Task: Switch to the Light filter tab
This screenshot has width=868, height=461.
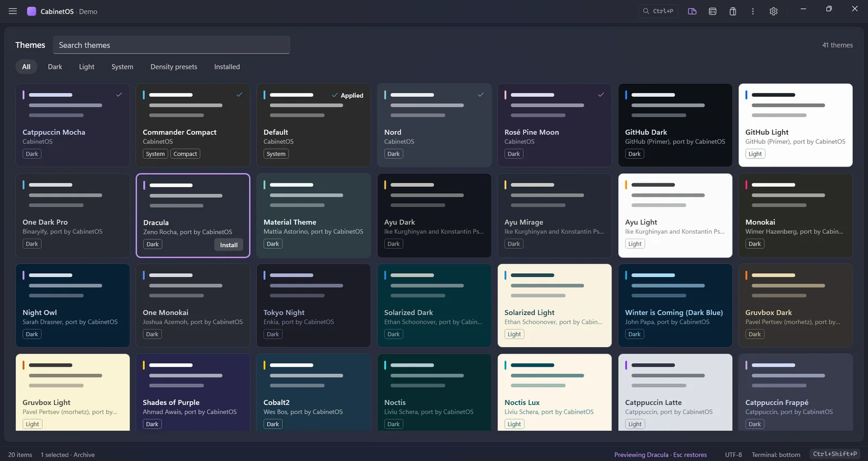Action: click(x=87, y=67)
